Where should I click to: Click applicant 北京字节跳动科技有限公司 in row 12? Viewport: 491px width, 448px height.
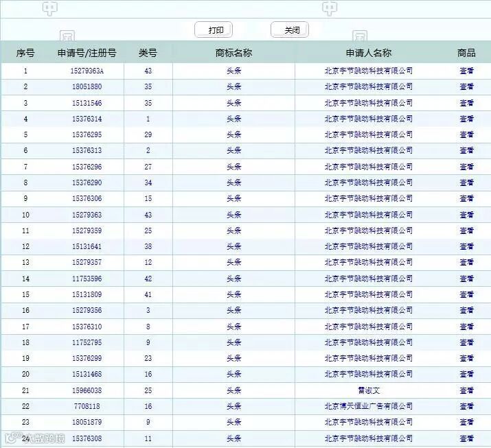pyautogui.click(x=369, y=246)
